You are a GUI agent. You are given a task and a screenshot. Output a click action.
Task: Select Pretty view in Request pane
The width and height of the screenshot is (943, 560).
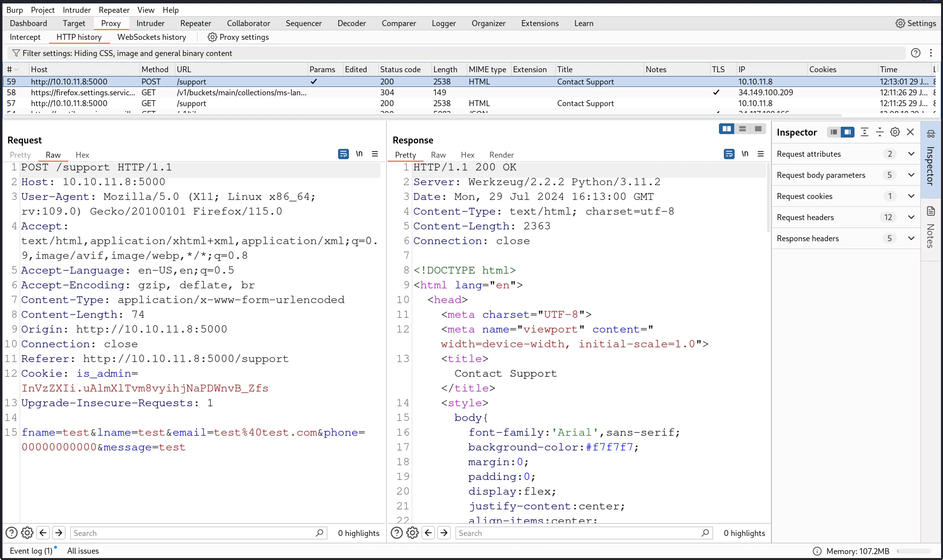[x=20, y=155]
